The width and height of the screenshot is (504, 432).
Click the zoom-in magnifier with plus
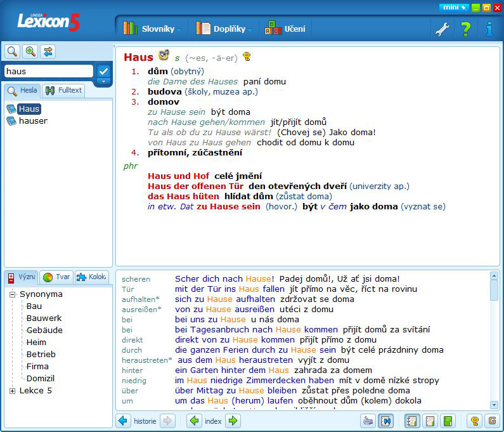[x=30, y=51]
